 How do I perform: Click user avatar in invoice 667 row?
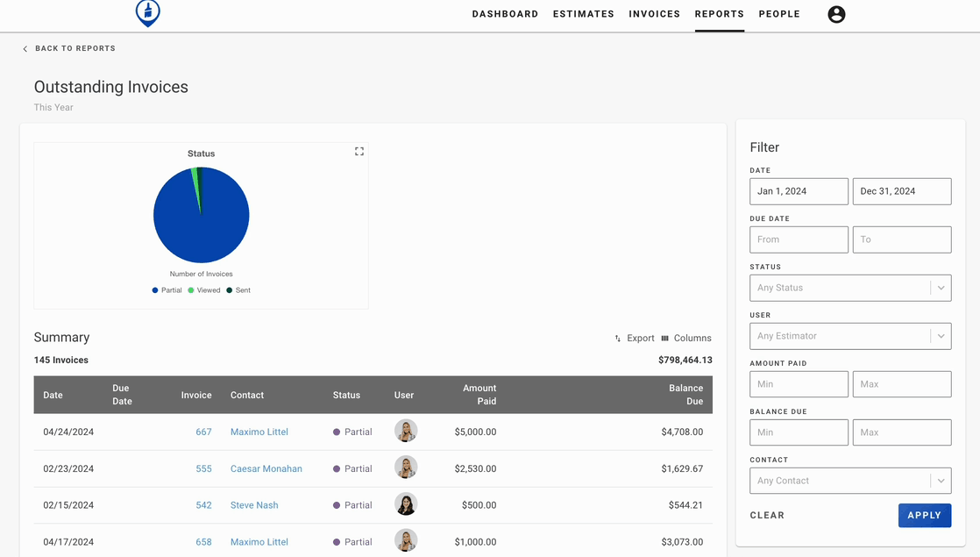coord(406,431)
